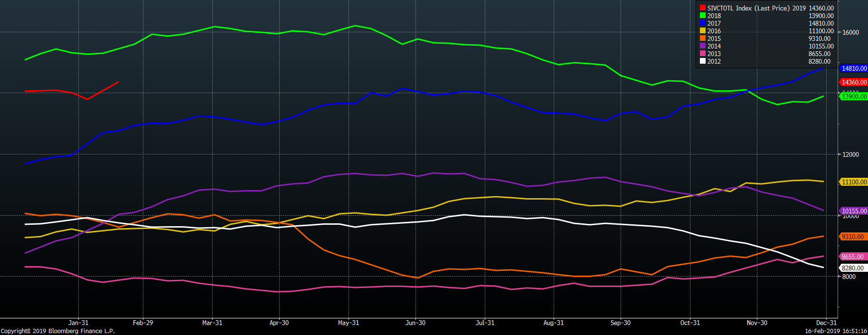Click the Jun-30 date axis label
Image resolution: width=868 pixels, height=335 pixels.
point(415,323)
